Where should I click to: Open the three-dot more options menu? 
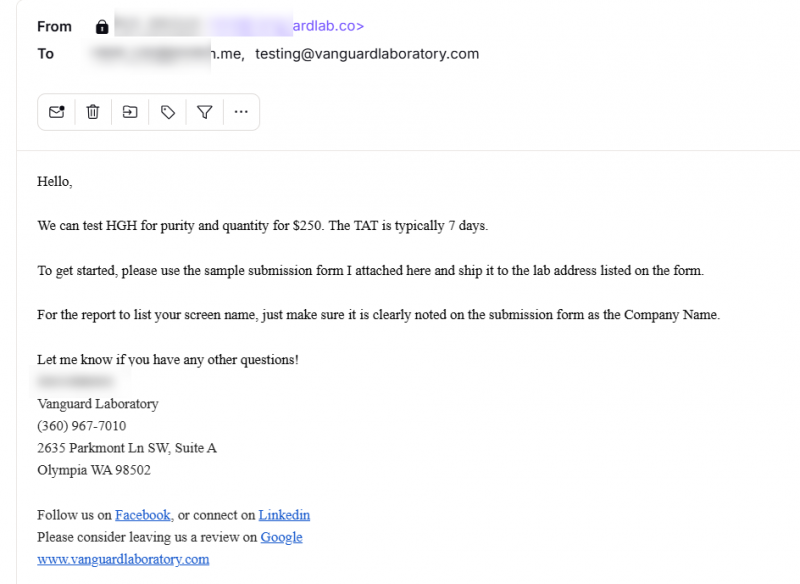coord(241,112)
